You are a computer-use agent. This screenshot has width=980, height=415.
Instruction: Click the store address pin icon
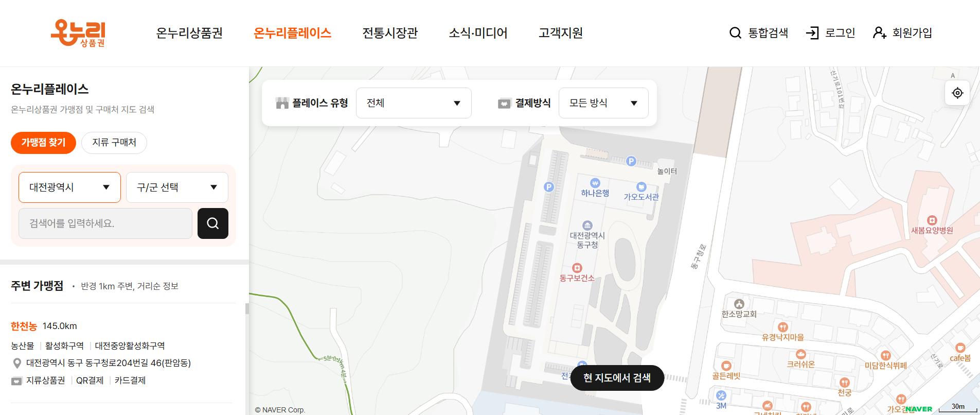pos(17,364)
